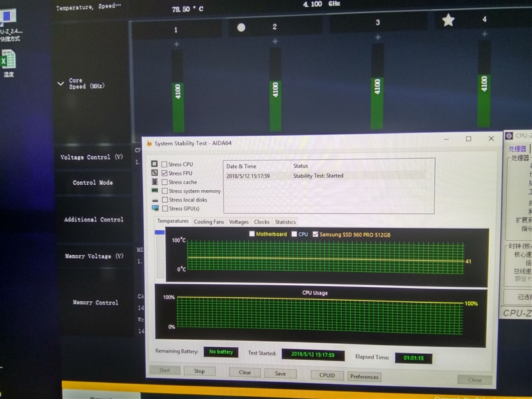532x399 pixels.
Task: Collapse the Core Speed (MHz) chevron
Action: pyautogui.click(x=61, y=84)
